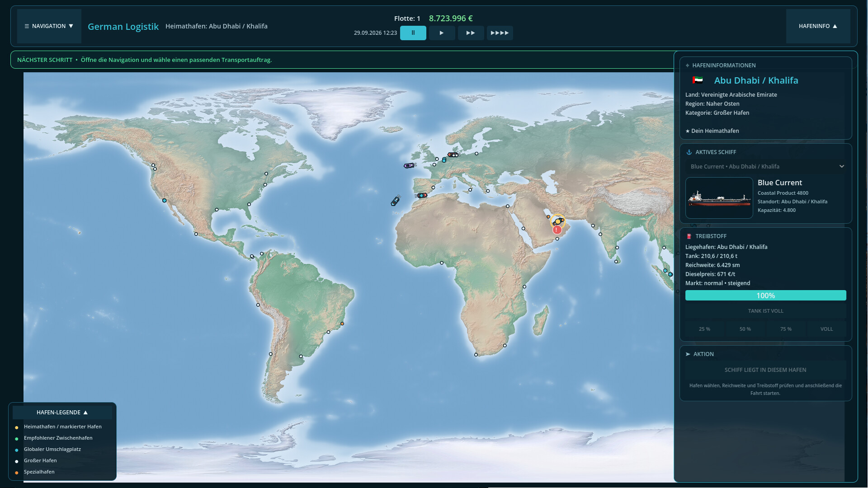Select the red ship in the North Sea
This screenshot has width=868, height=488.
coord(453,155)
